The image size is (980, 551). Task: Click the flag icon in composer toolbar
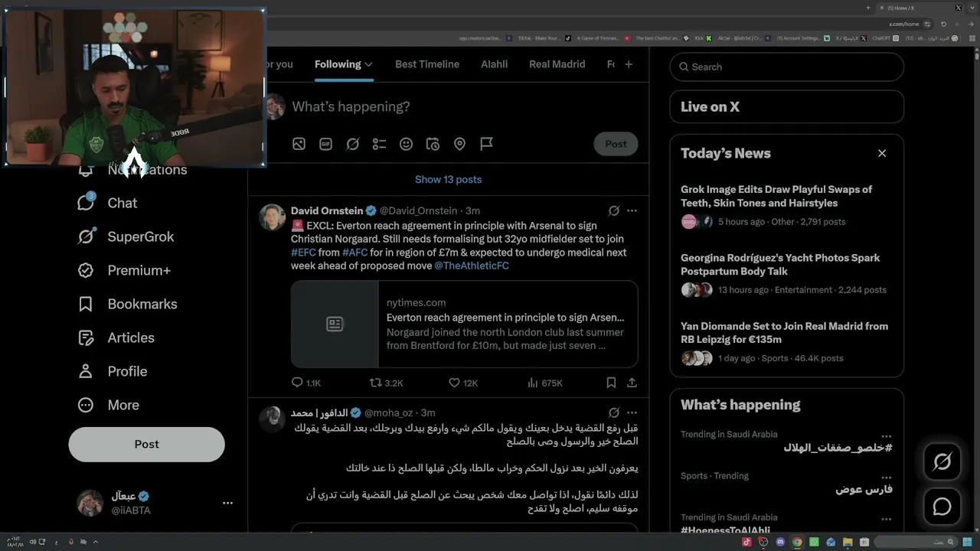pos(486,144)
